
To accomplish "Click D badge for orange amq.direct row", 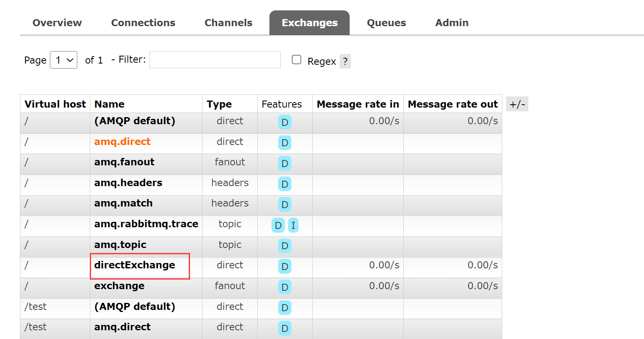I will pyautogui.click(x=285, y=143).
